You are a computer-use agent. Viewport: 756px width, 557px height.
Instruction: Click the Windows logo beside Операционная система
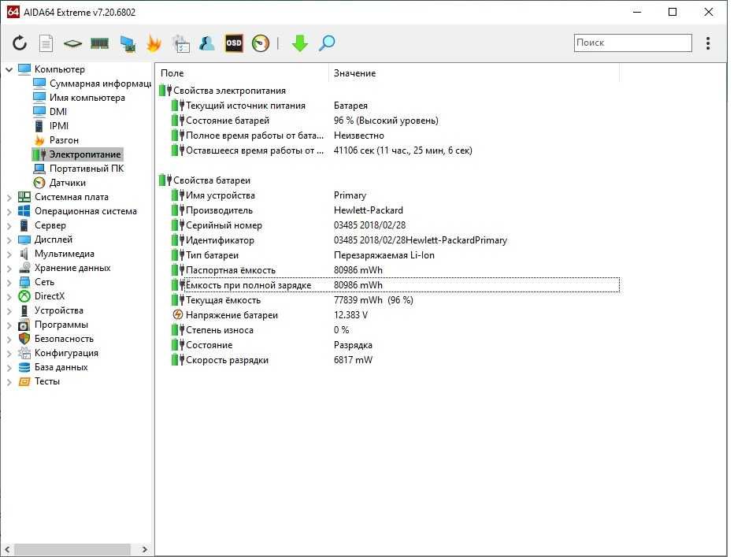click(x=24, y=211)
